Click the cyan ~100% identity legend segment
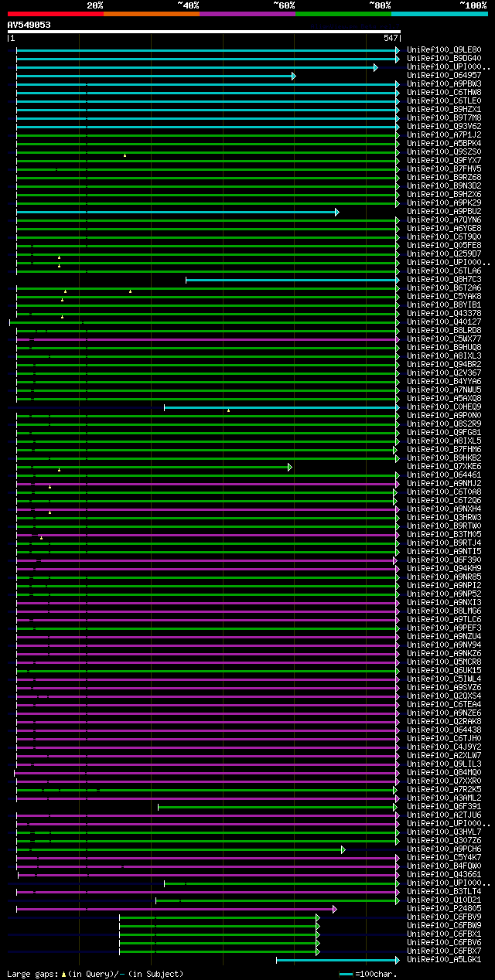495x980 pixels. pyautogui.click(x=439, y=13)
